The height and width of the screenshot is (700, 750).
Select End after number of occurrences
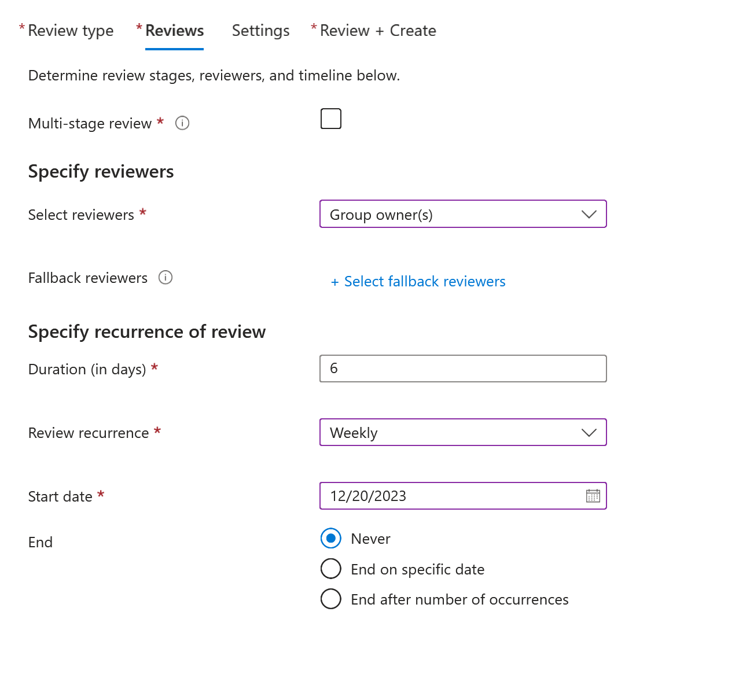pyautogui.click(x=331, y=599)
